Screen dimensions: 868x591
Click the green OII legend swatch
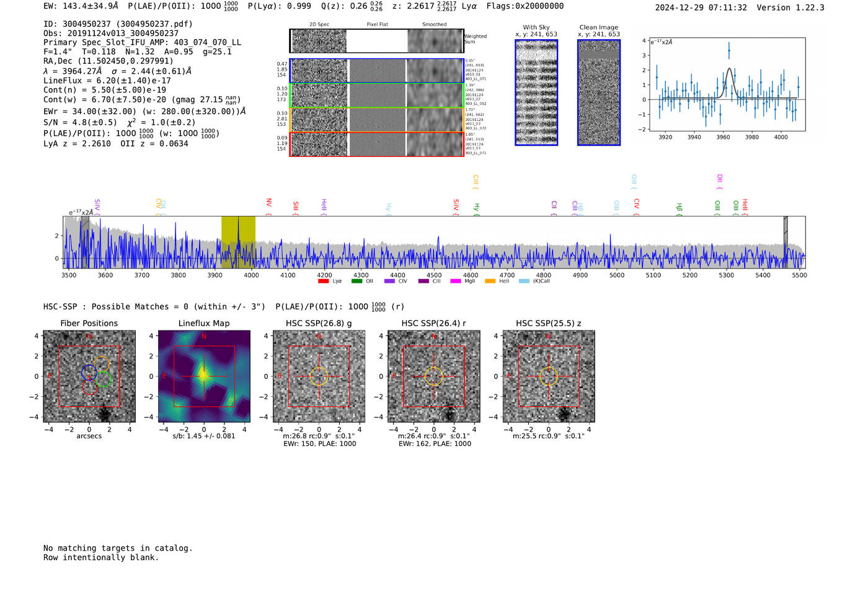tap(356, 281)
